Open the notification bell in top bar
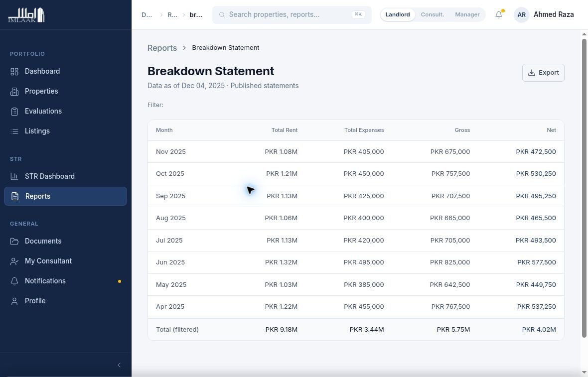The width and height of the screenshot is (588, 377). pos(499,14)
